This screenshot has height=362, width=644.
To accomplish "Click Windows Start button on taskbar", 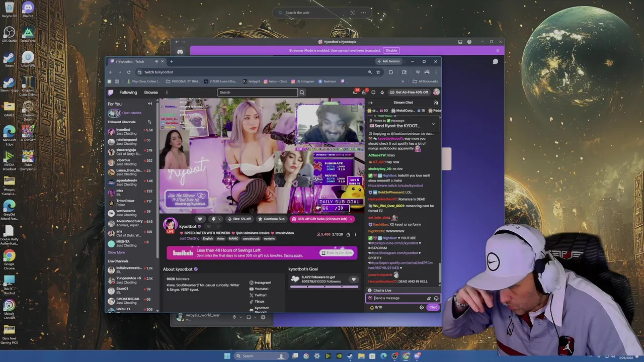I will click(x=227, y=356).
